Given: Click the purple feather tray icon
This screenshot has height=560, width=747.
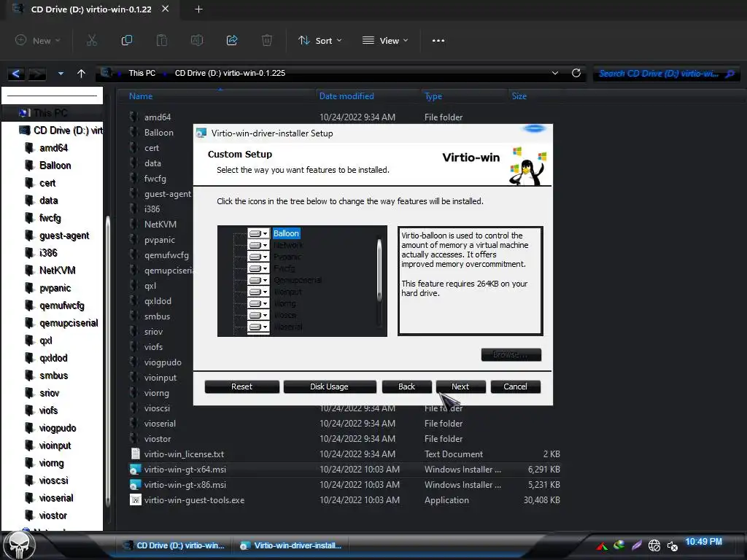Looking at the screenshot, I should 636,545.
